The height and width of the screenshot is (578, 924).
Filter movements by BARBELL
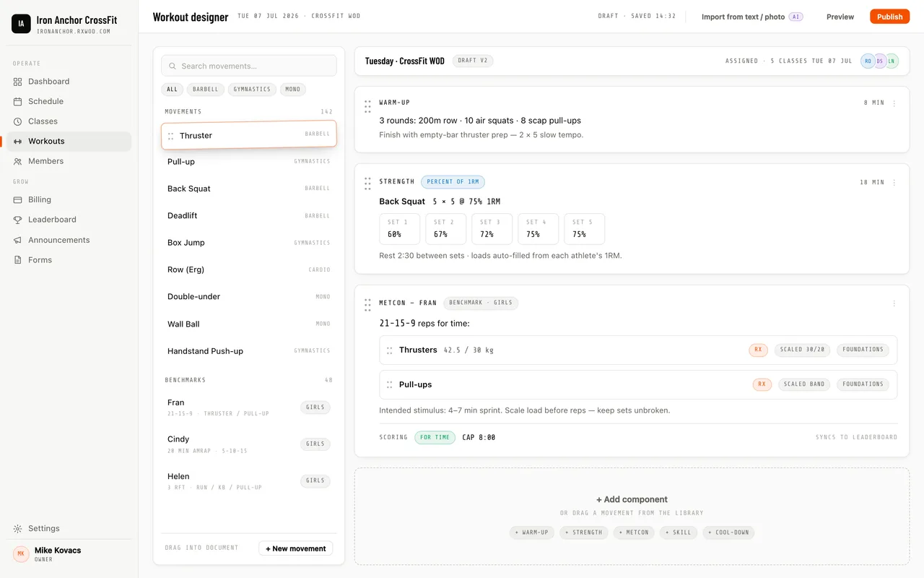(206, 90)
